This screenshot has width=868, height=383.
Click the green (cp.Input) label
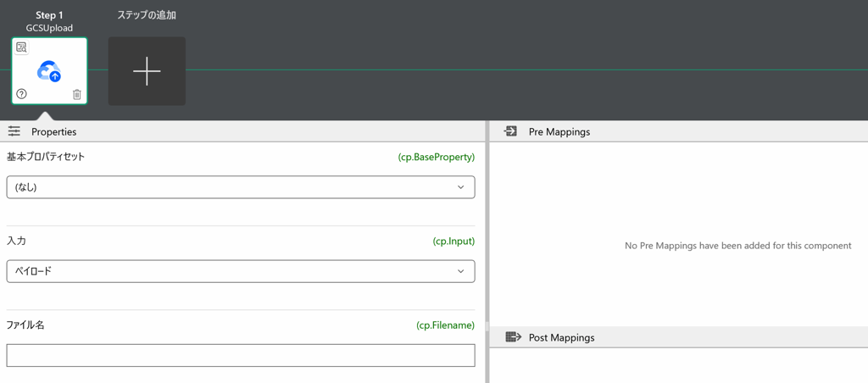click(453, 241)
